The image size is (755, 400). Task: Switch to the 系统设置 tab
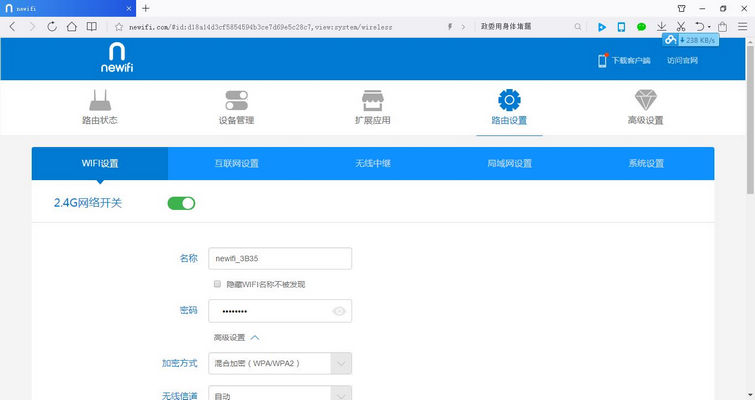pos(646,164)
